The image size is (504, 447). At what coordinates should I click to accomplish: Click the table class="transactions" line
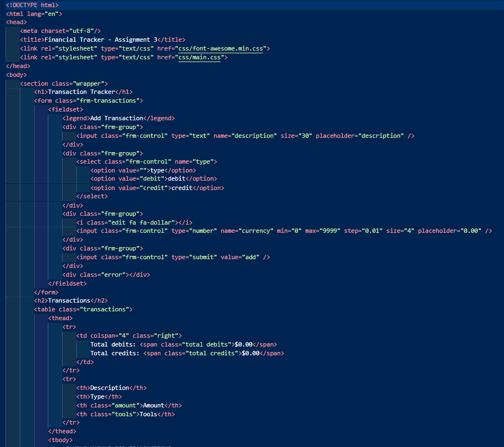point(83,309)
